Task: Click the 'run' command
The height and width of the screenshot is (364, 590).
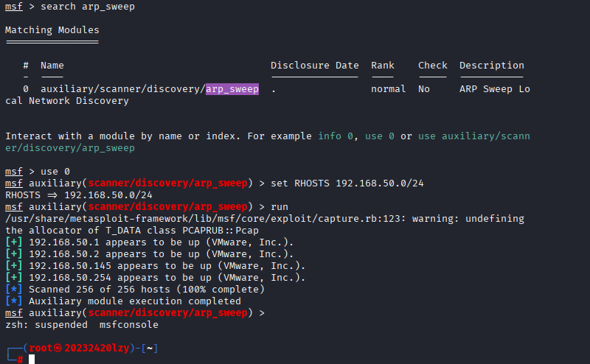Action: pos(280,207)
